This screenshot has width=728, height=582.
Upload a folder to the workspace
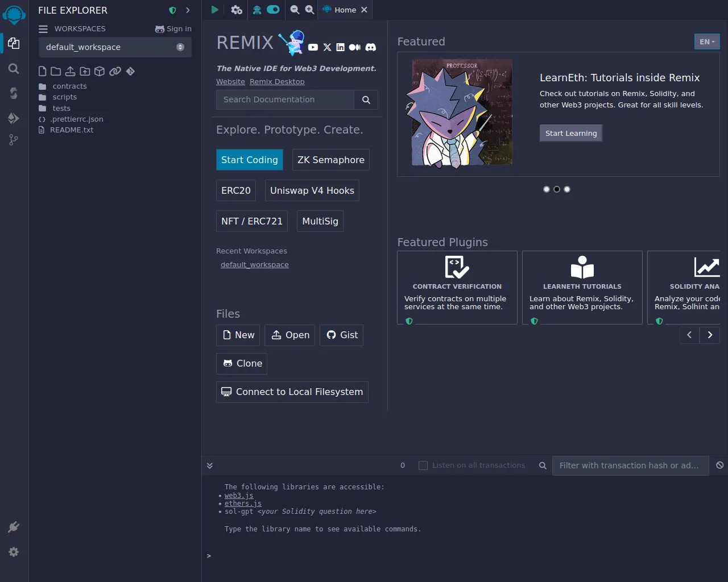[85, 71]
